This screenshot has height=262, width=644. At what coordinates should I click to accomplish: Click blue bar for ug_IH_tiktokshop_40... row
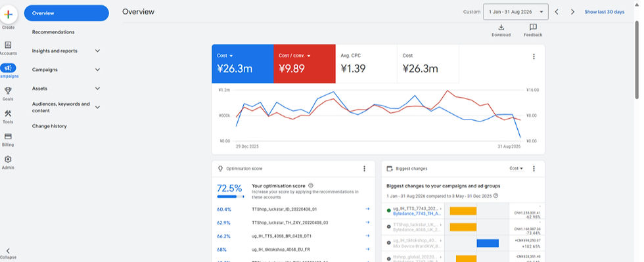click(488, 243)
